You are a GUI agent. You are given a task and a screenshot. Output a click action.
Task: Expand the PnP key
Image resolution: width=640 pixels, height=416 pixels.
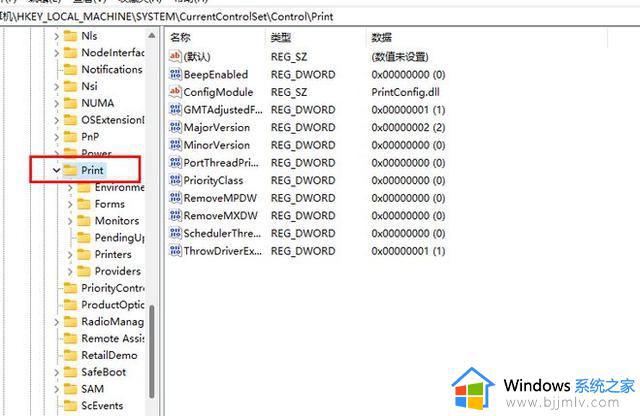(x=56, y=137)
